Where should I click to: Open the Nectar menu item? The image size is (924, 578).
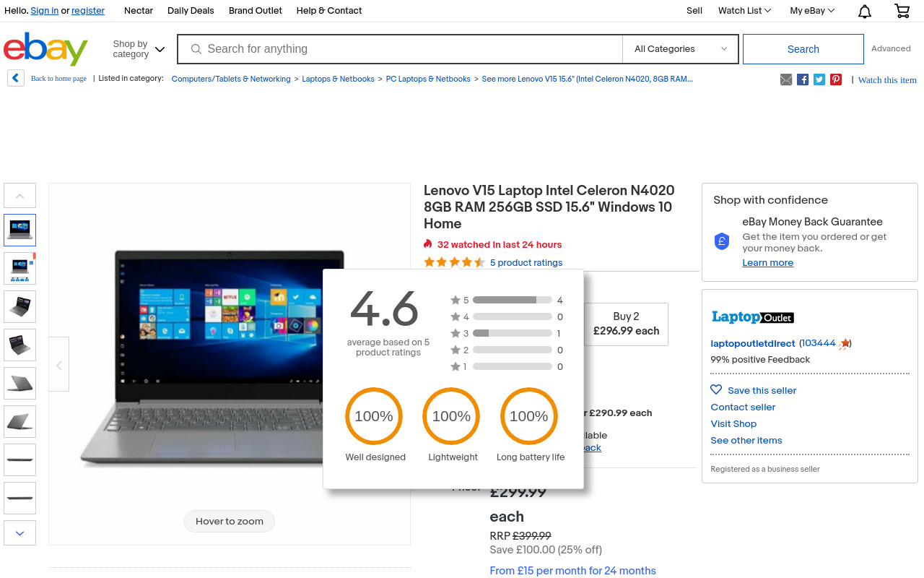tap(139, 11)
